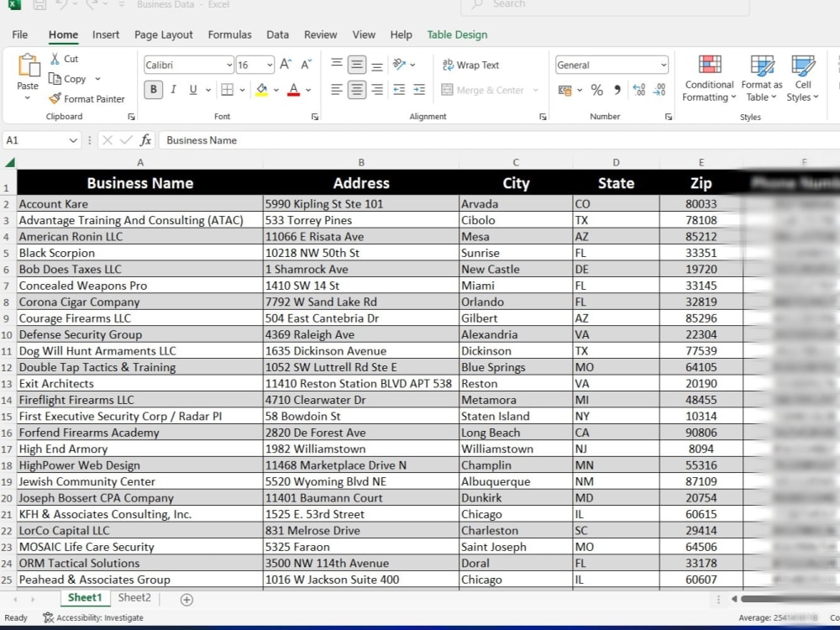Image resolution: width=840 pixels, height=630 pixels.
Task: Increase font size with the larger A icon
Action: 286,65
